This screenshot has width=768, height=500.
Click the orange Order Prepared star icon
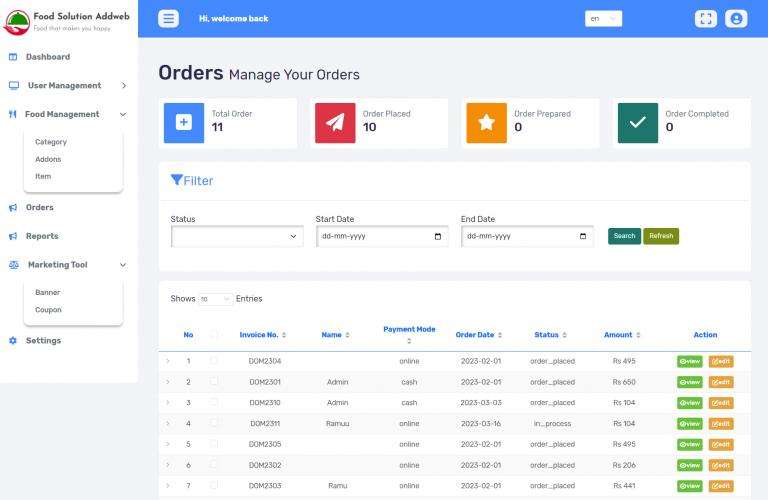[x=486, y=123]
